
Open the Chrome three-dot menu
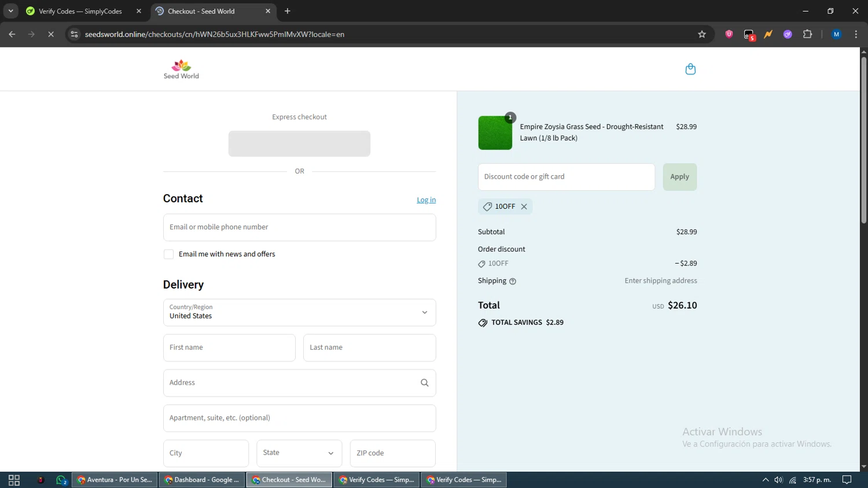856,34
